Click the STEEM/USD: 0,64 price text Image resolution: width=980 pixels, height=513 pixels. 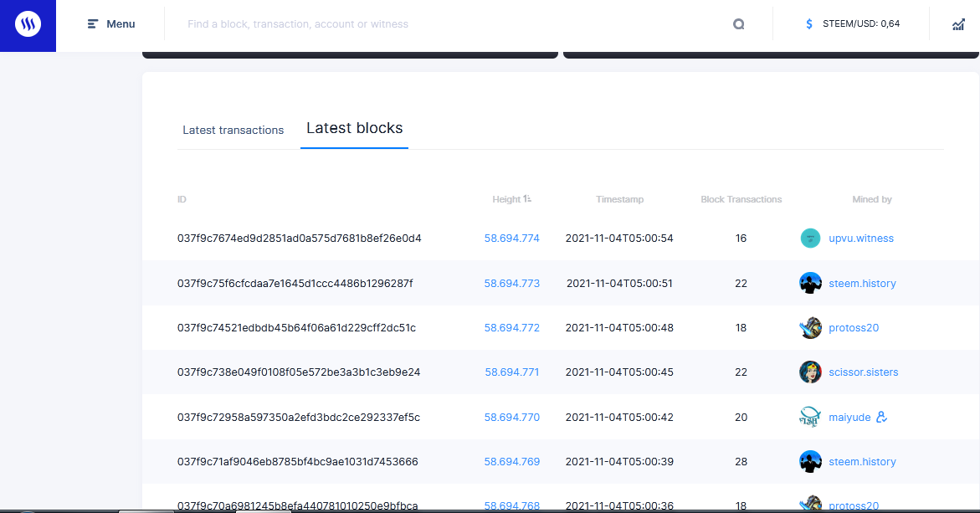point(861,23)
